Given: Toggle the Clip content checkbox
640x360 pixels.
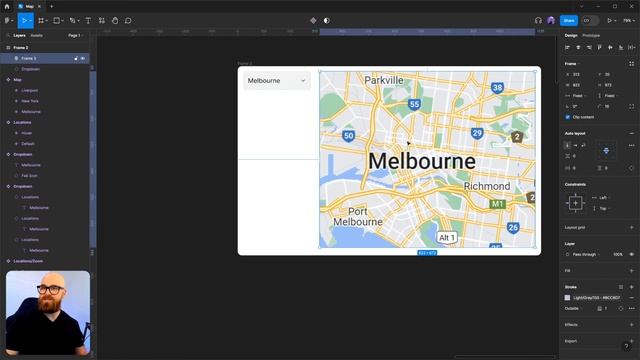Looking at the screenshot, I should (x=567, y=117).
